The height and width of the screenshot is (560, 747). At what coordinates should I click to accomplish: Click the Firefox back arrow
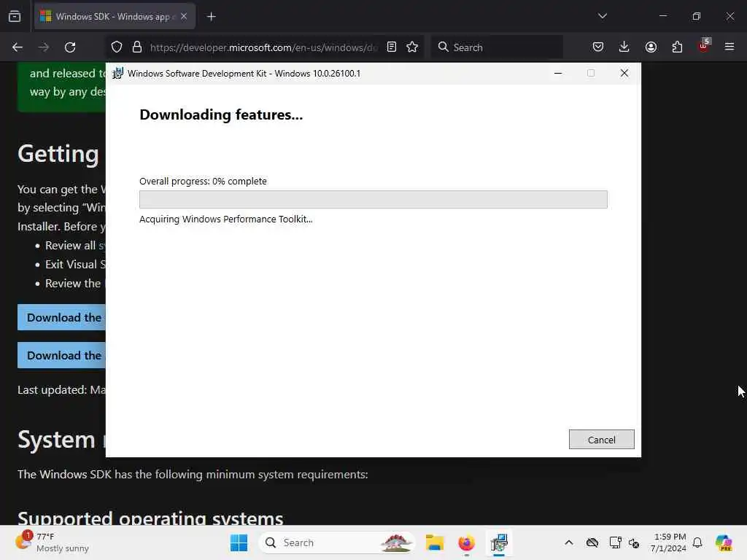18,47
